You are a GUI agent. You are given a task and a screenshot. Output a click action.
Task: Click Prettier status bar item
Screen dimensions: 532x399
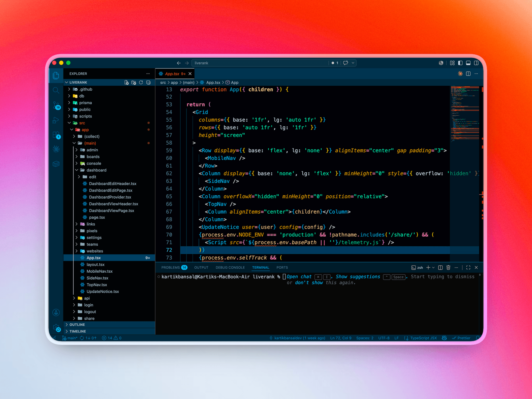[461, 338]
